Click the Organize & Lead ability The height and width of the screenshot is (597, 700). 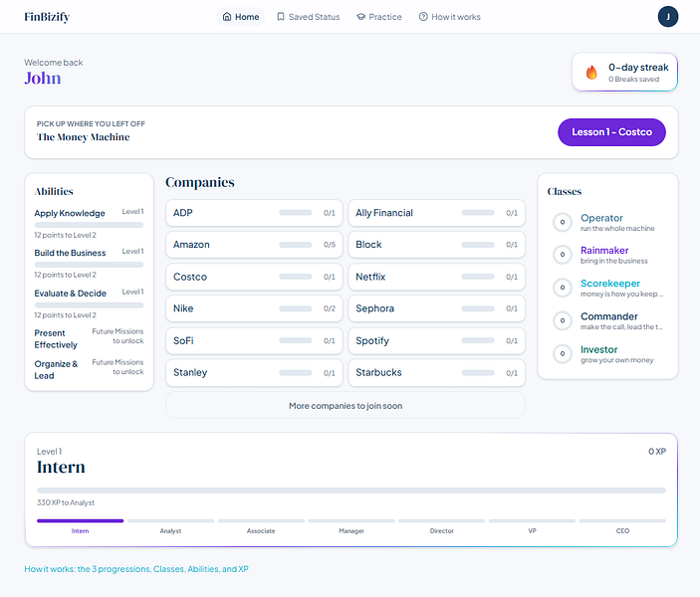56,370
